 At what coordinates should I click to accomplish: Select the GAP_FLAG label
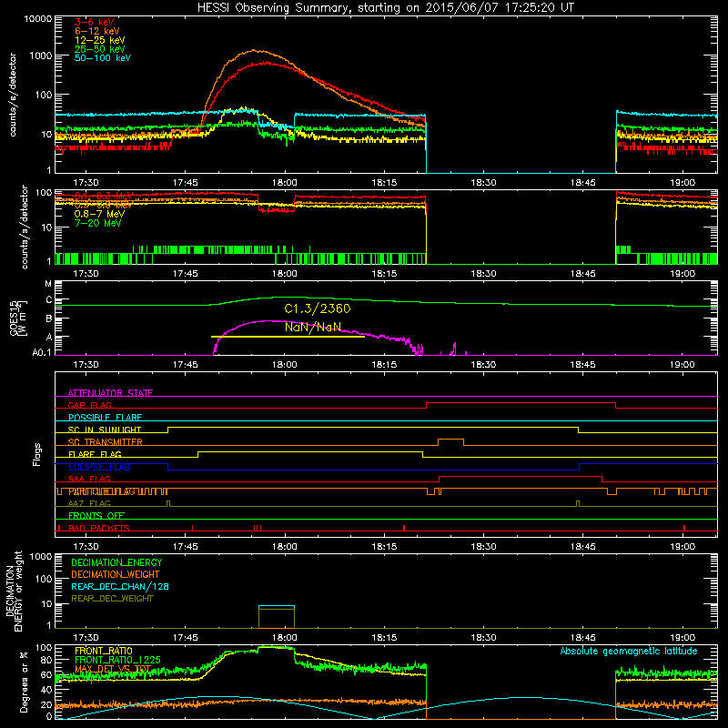(89, 405)
